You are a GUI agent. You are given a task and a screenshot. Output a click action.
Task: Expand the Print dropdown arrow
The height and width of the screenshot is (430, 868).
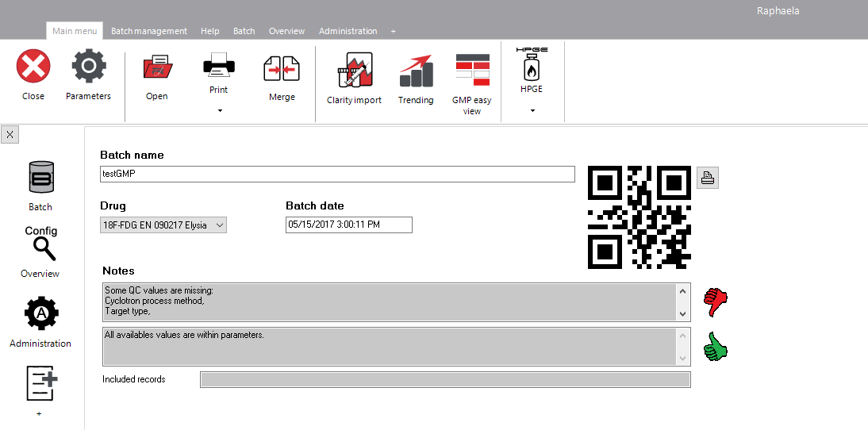pos(220,111)
